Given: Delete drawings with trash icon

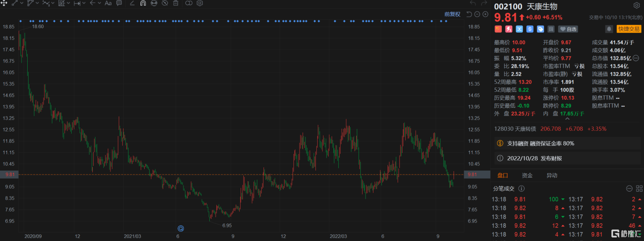Looking at the screenshot, I should point(176,3).
